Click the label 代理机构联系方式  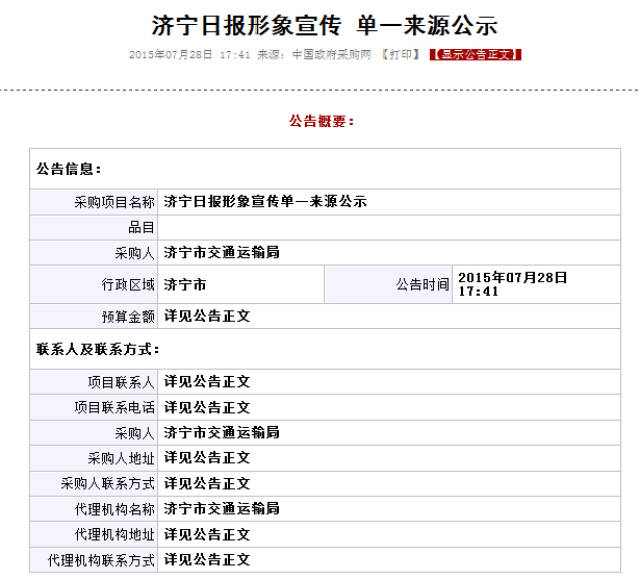click(x=101, y=560)
